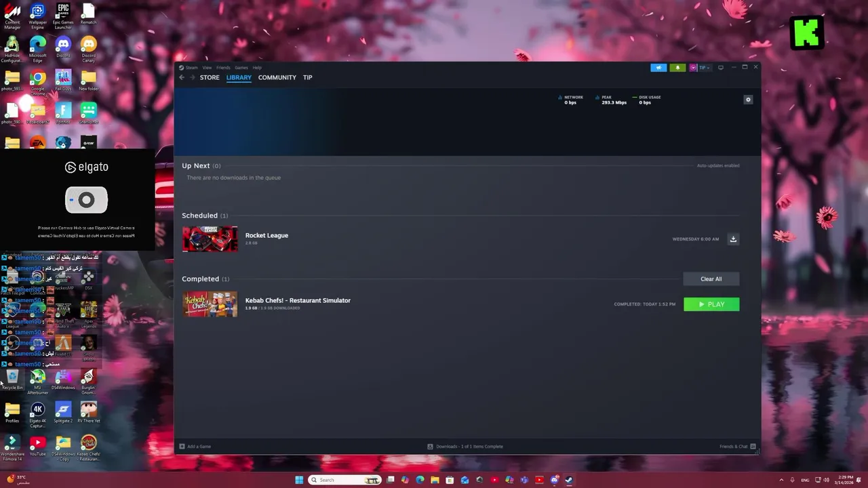Open Microsoft Edge desktop shortcut
The height and width of the screenshot is (488, 868).
[37, 49]
